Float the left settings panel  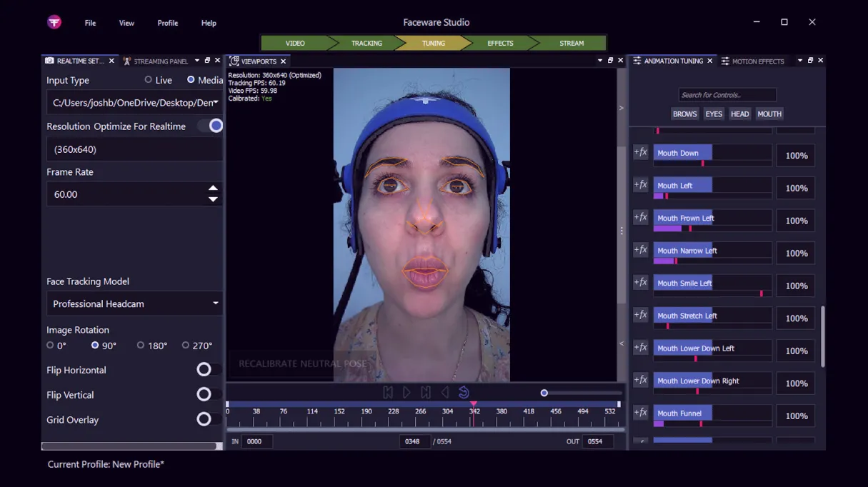[207, 61]
